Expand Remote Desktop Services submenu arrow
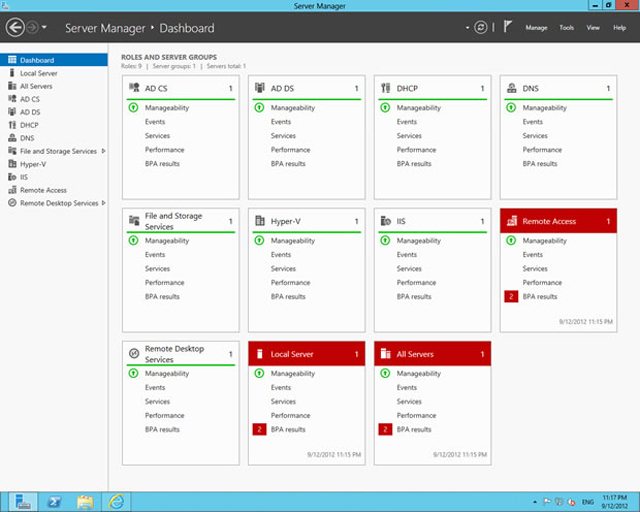The width and height of the screenshot is (640, 512). point(104,203)
